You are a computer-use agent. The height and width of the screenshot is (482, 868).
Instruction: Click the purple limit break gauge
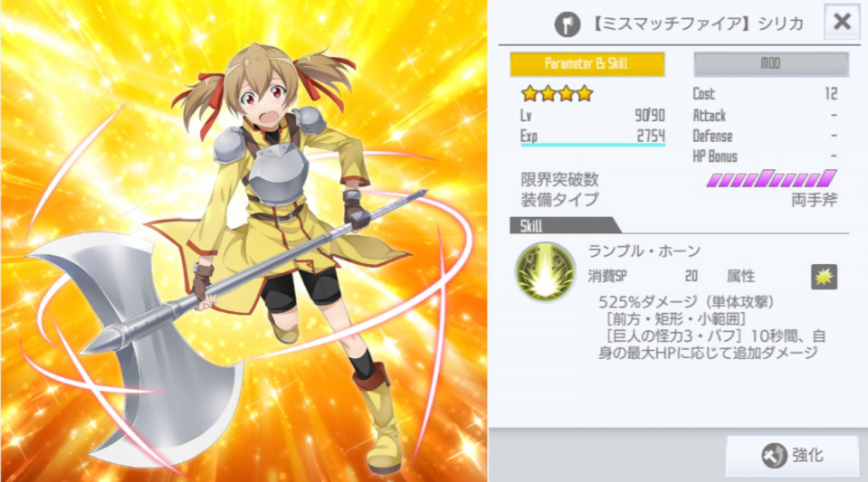click(x=771, y=179)
